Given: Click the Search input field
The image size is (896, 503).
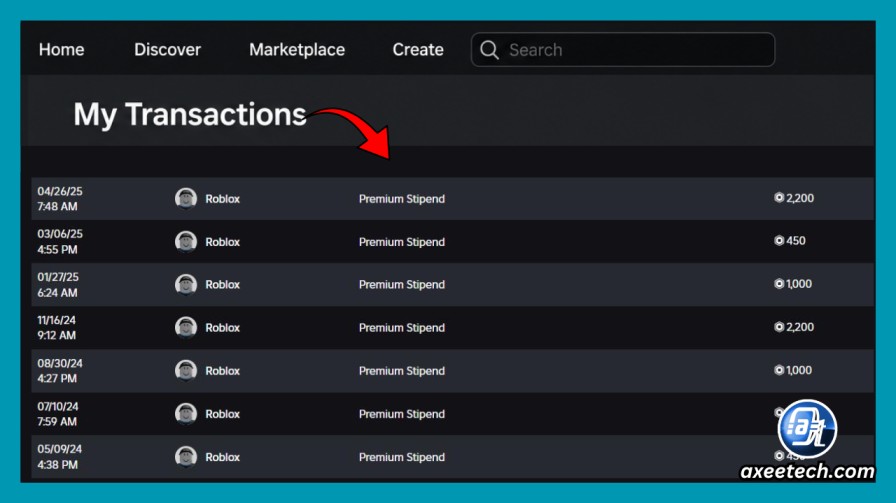Looking at the screenshot, I should point(623,50).
